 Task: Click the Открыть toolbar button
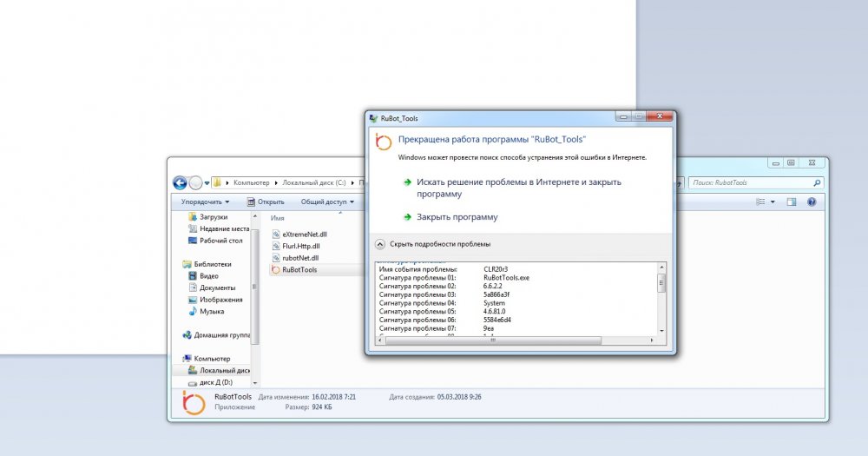(265, 202)
